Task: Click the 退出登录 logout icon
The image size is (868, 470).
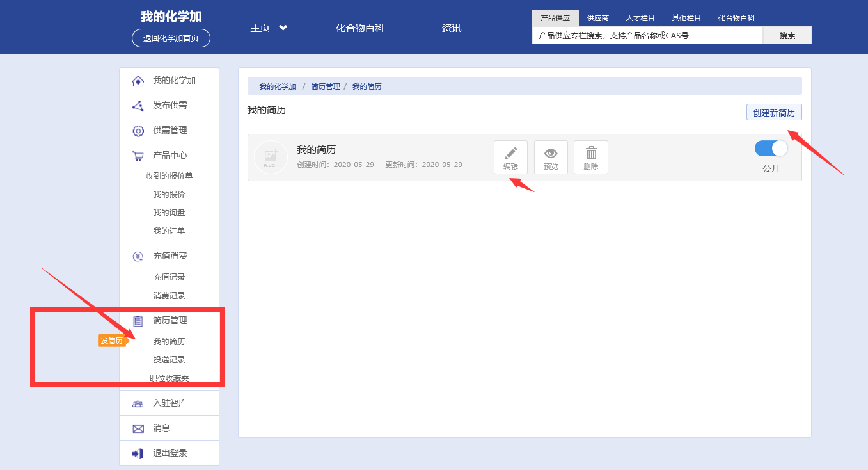Action: [138, 453]
